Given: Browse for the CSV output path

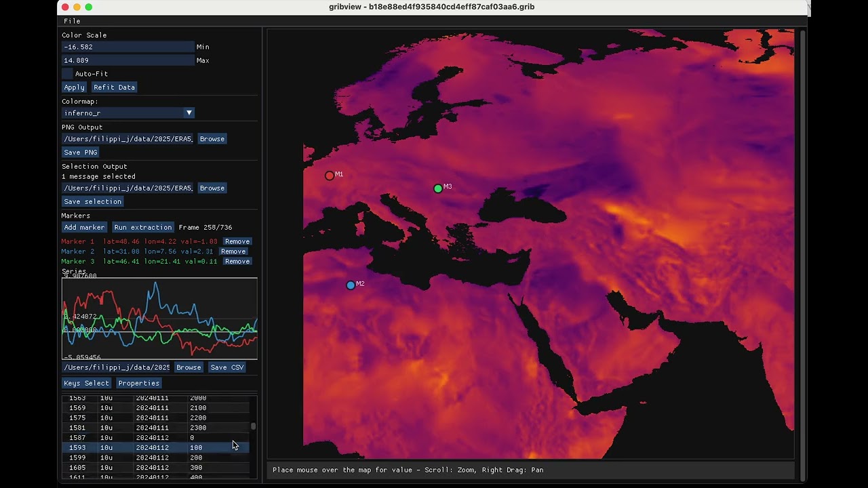Looking at the screenshot, I should point(189,367).
